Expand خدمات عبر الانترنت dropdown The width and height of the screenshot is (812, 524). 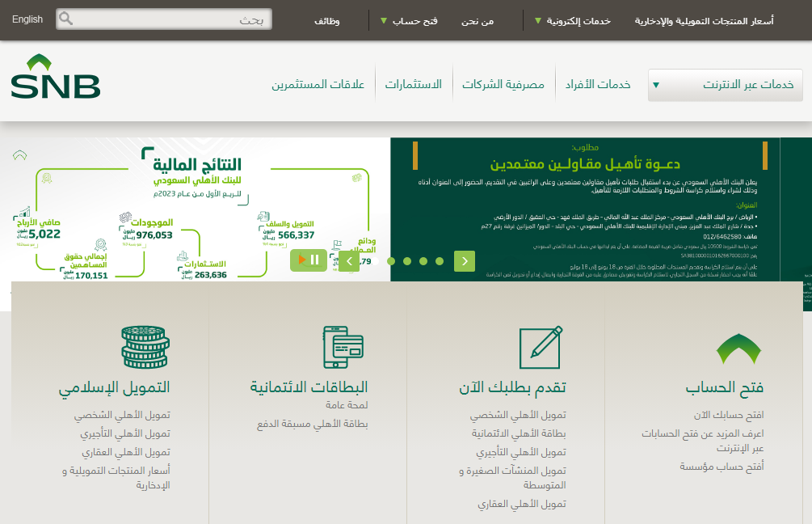(x=725, y=85)
